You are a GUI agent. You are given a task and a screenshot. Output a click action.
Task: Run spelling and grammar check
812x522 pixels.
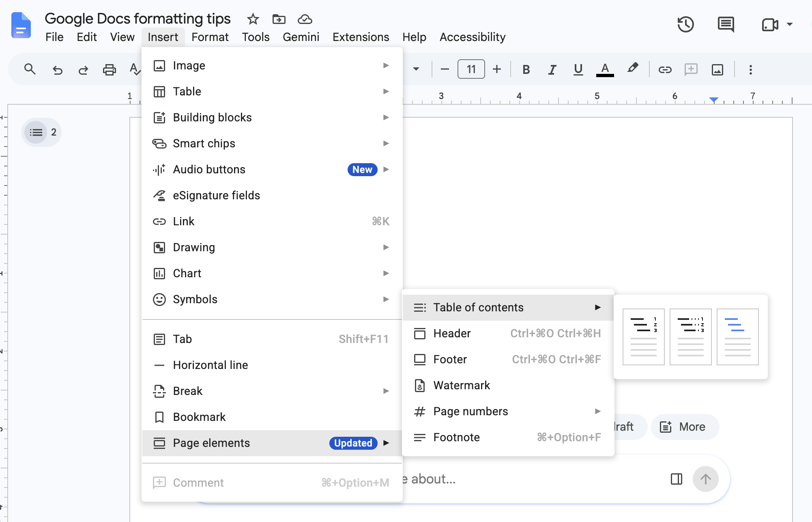pos(135,69)
